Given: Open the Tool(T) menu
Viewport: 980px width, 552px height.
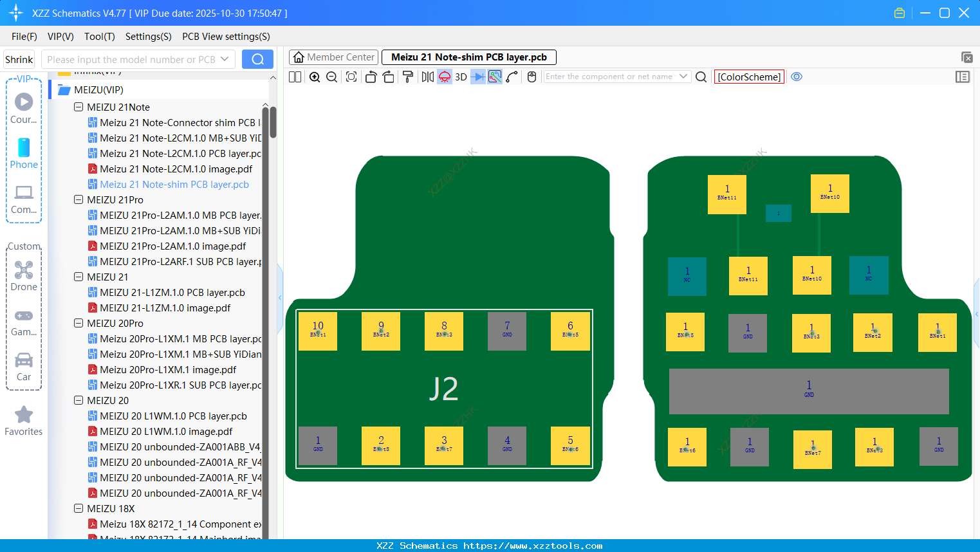Looking at the screenshot, I should (100, 37).
